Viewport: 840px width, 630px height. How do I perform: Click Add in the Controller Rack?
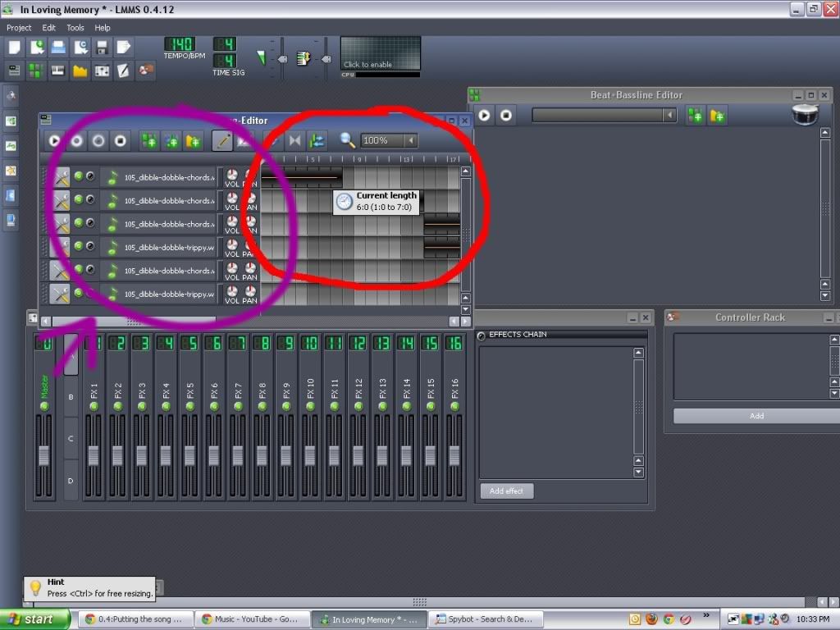pyautogui.click(x=756, y=416)
